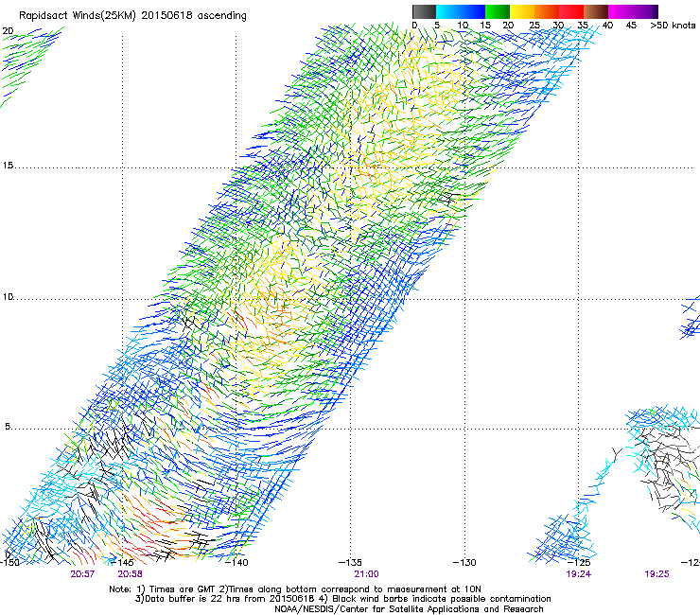The height and width of the screenshot is (615, 700).
Task: Click the title 'Rapidsact Winds(25KM) 20150618 ascending'
Action: [x=132, y=15]
